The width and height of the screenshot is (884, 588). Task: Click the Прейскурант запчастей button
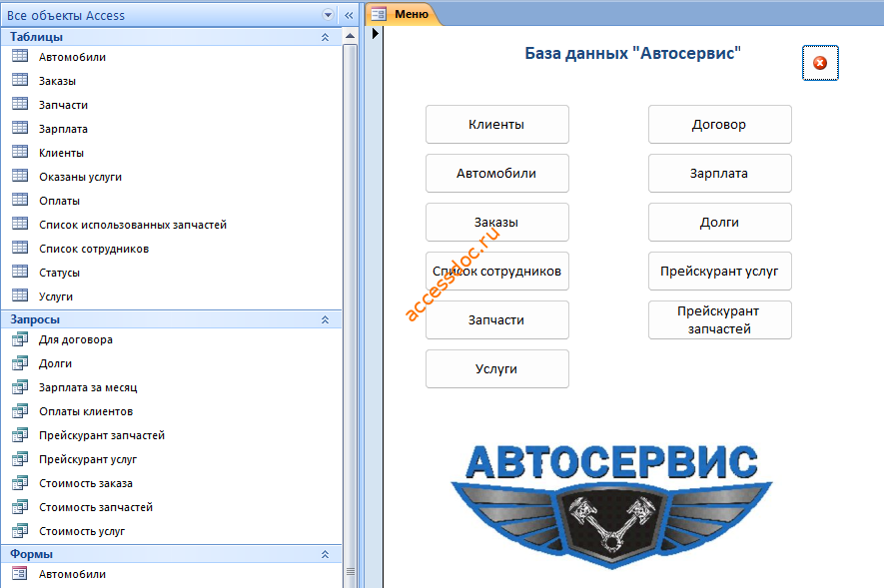(x=720, y=320)
